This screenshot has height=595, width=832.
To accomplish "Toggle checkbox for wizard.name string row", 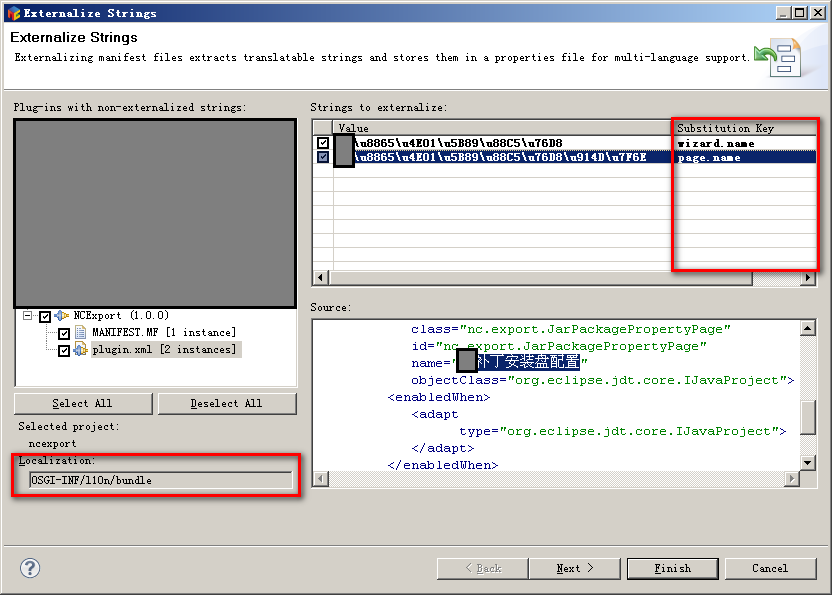I will [x=323, y=143].
